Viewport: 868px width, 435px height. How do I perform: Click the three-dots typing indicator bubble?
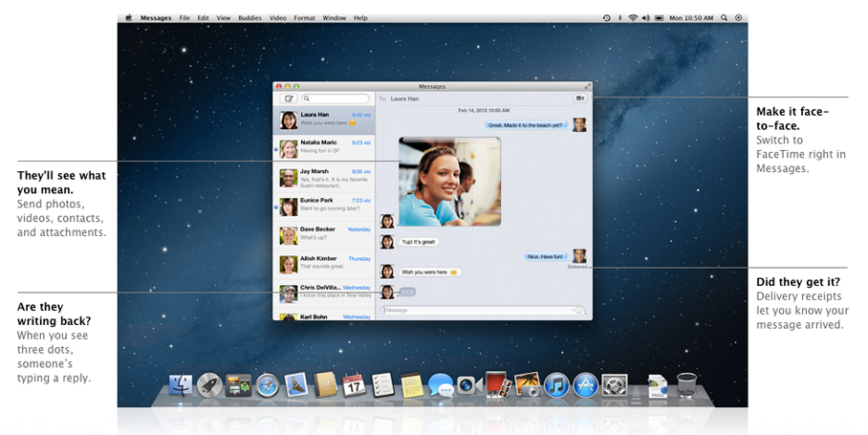click(407, 292)
